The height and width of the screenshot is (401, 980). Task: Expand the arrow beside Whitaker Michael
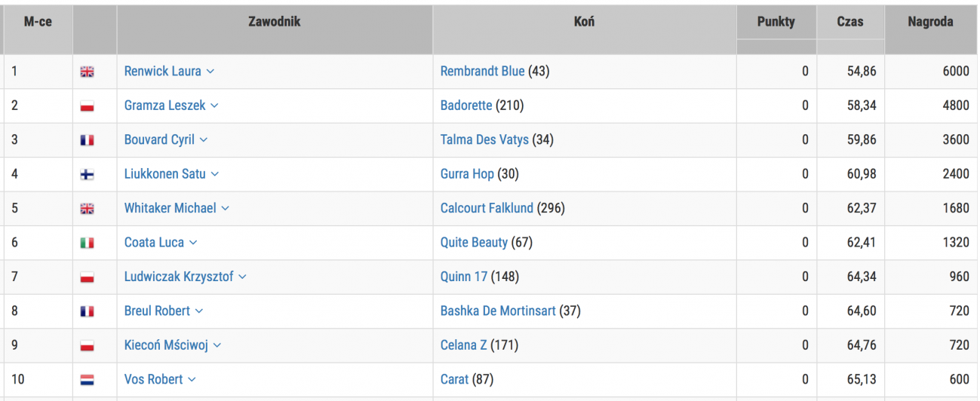click(225, 208)
